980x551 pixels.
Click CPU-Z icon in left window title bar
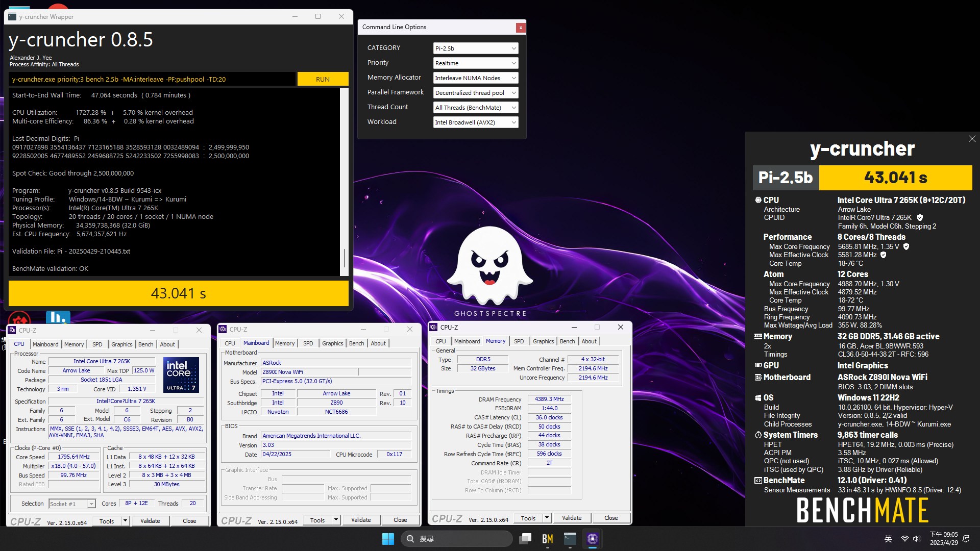(12, 330)
